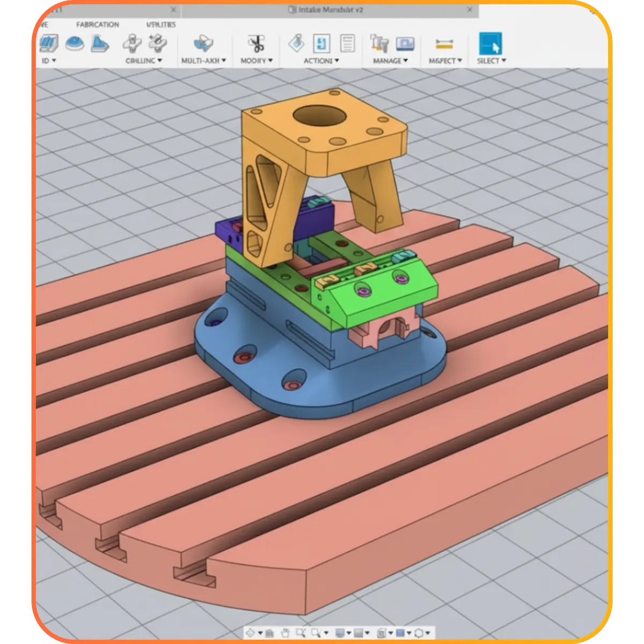Select the green vise jaw body
The width and height of the screenshot is (644, 644).
click(x=392, y=295)
